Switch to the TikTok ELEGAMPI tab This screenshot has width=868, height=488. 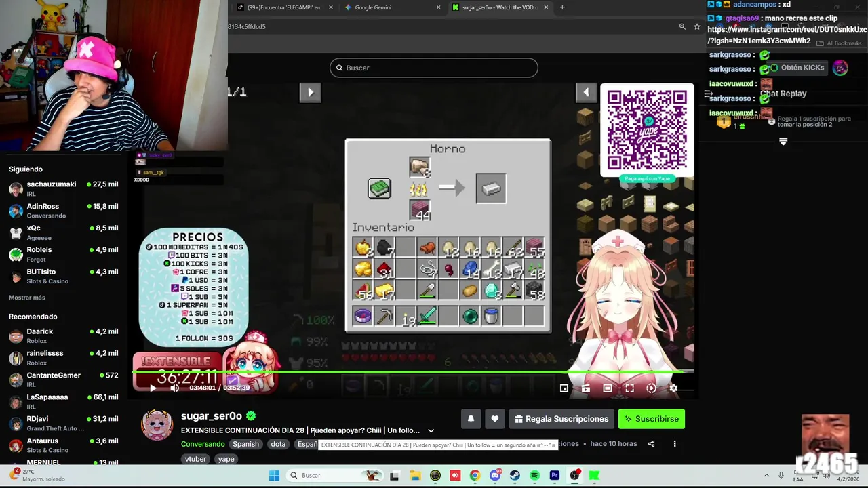[283, 7]
